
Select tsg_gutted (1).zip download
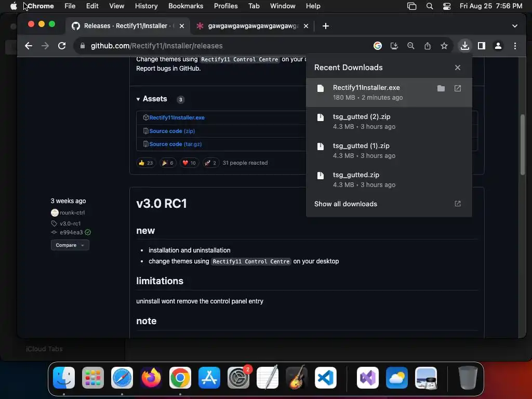tap(389, 151)
